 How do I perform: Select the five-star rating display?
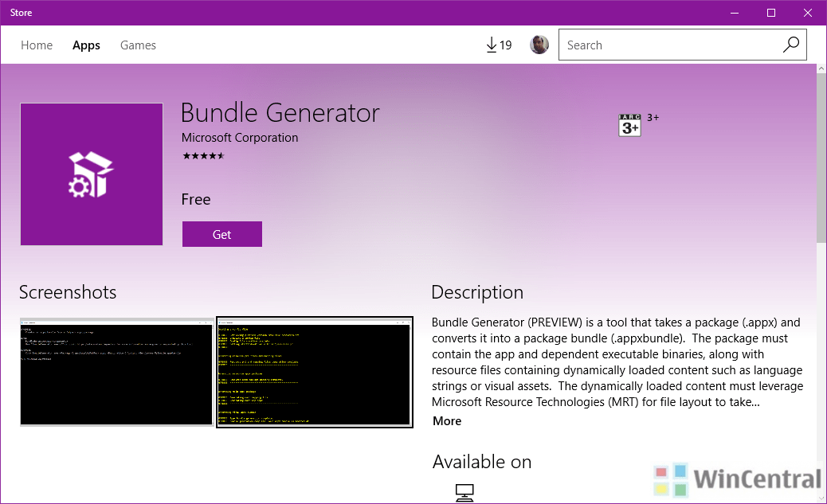pyautogui.click(x=203, y=156)
